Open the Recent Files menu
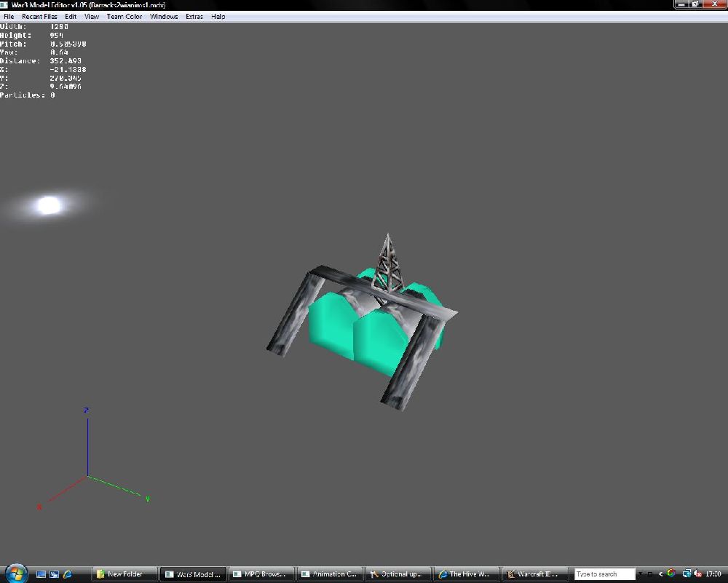This screenshot has height=583, width=728. 39,16
